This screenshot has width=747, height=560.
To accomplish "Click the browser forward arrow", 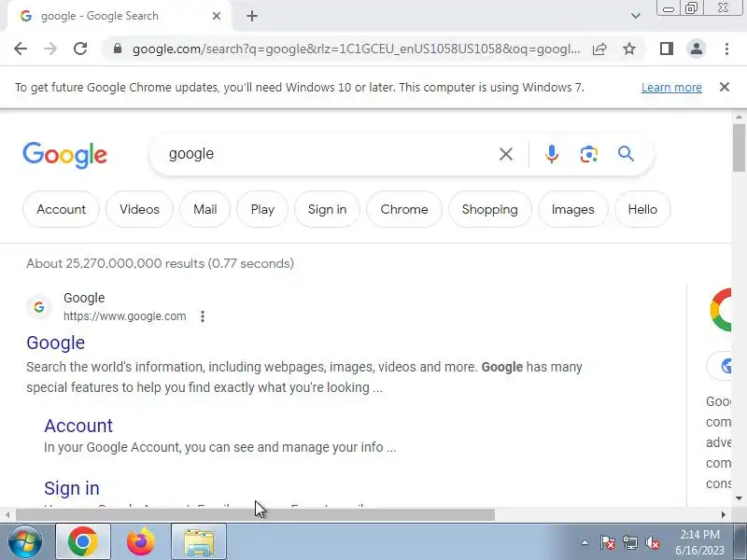I will (50, 49).
